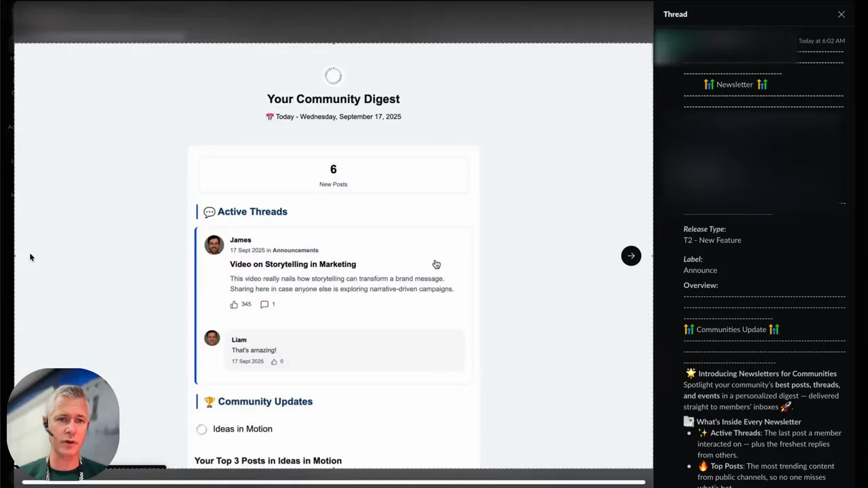Close the Thread panel
The image size is (868, 488).
point(841,14)
